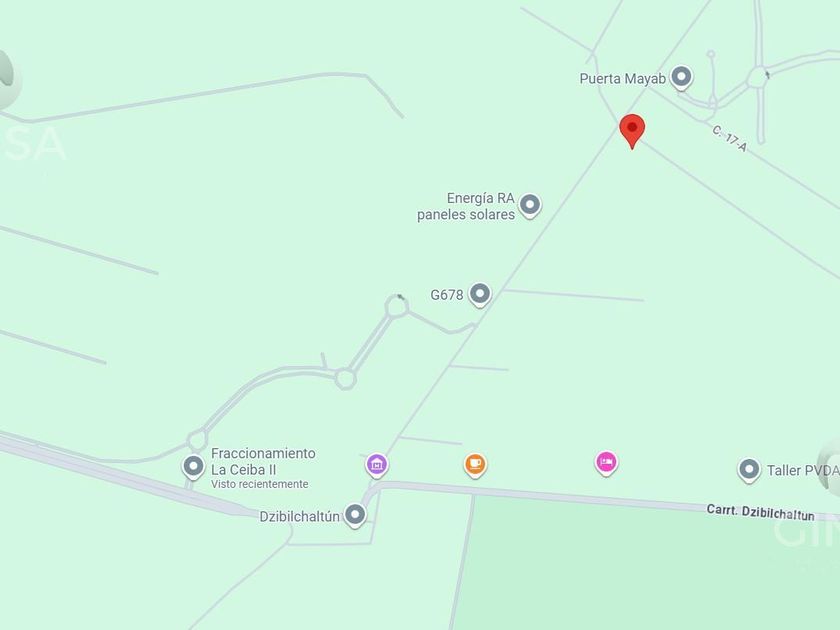Click the Dzibilchaltún location pin
This screenshot has width=840, height=630.
click(355, 516)
